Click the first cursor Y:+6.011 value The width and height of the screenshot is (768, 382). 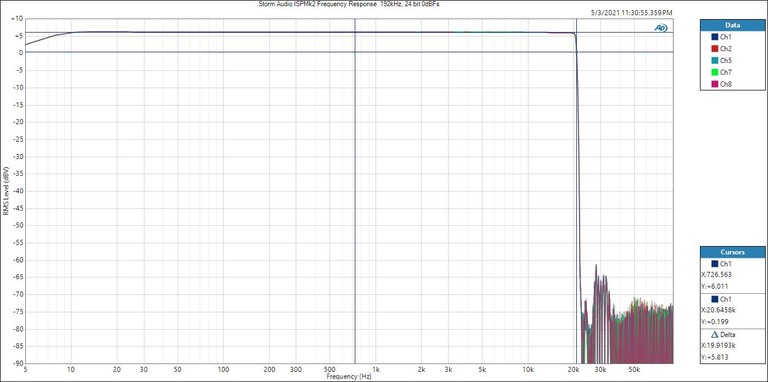(716, 286)
